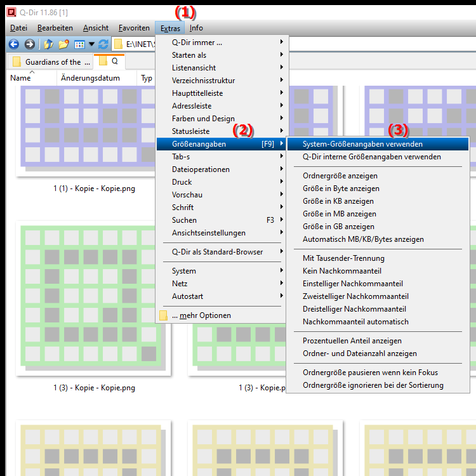Expand the Starten als submenu
Screen dimensions: 476x476
[221, 55]
